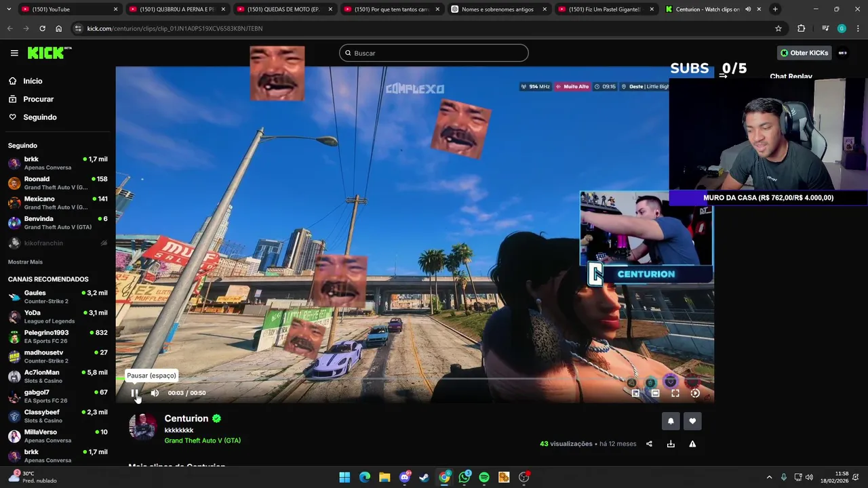Open the hamburger menu next to KICK logo
Viewport: 868px width, 488px height.
14,53
